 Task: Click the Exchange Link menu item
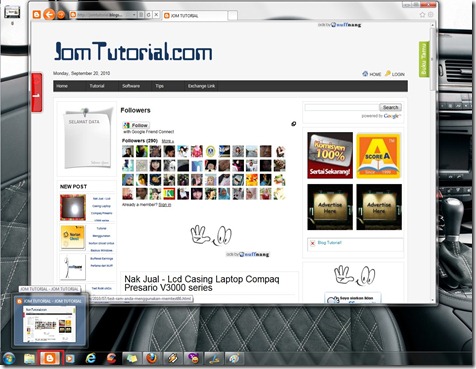201,86
